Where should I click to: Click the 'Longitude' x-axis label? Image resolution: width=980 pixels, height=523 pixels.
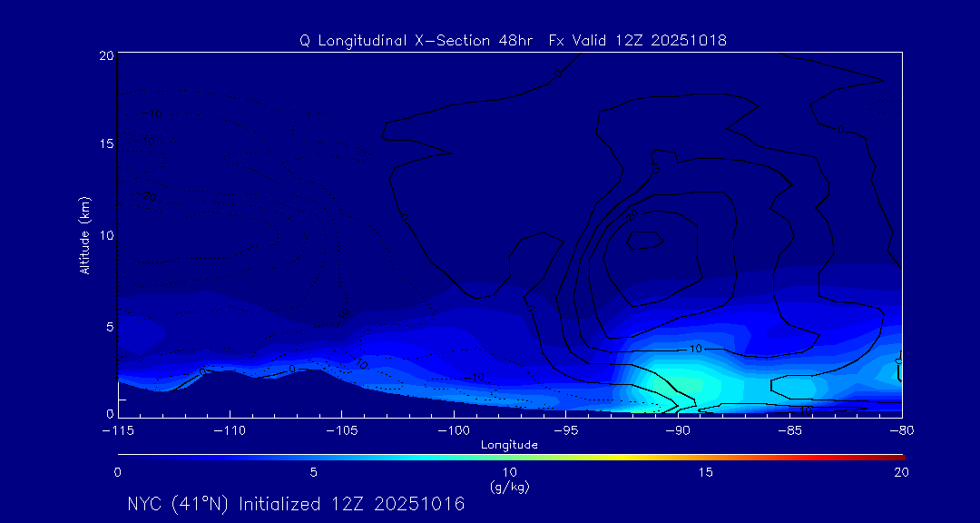pyautogui.click(x=509, y=445)
